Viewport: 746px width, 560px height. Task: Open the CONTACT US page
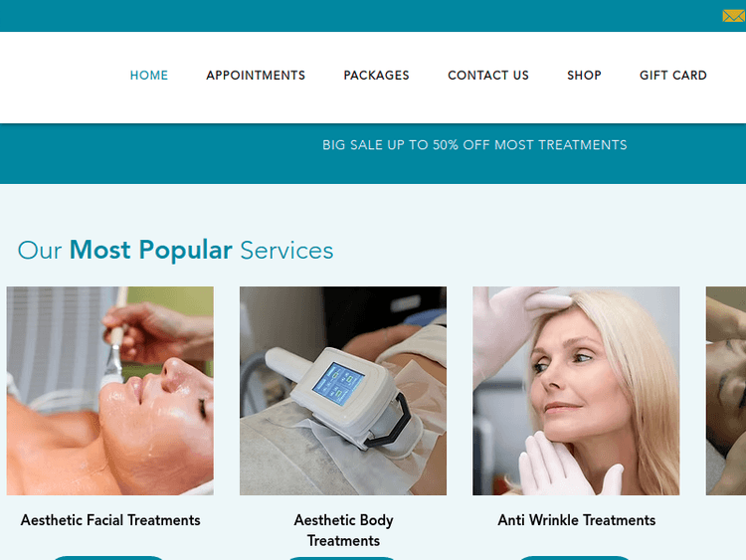(x=488, y=76)
